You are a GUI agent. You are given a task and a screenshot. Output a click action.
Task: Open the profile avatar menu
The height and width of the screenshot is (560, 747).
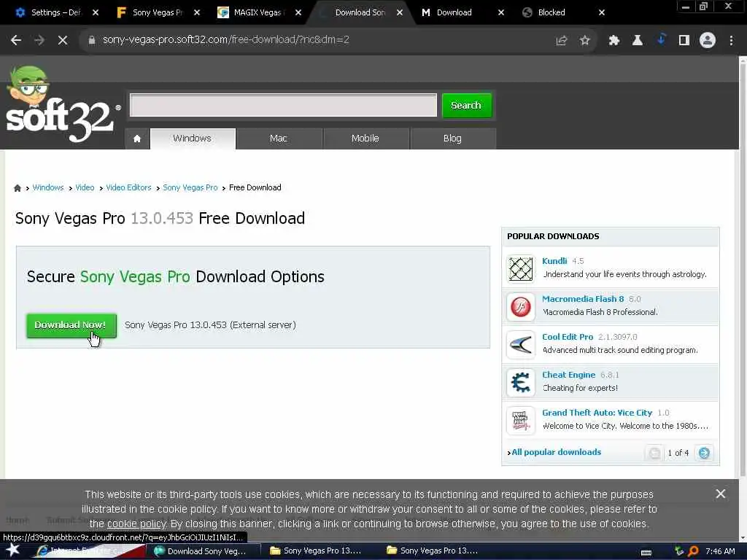point(708,40)
